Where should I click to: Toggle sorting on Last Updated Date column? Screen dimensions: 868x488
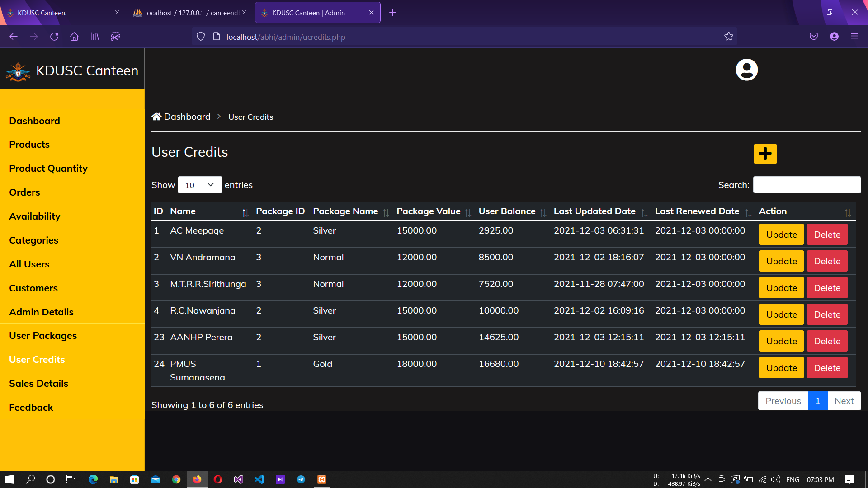tap(644, 212)
